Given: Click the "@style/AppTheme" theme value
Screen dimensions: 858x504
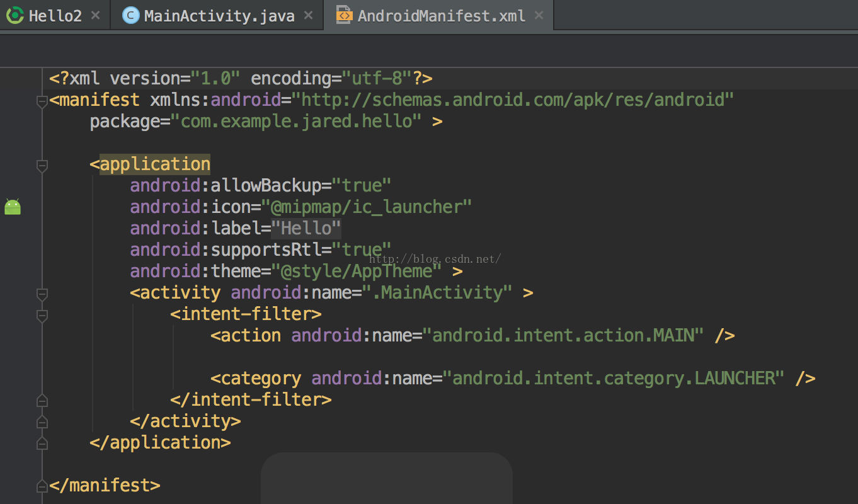Looking at the screenshot, I should 357,271.
